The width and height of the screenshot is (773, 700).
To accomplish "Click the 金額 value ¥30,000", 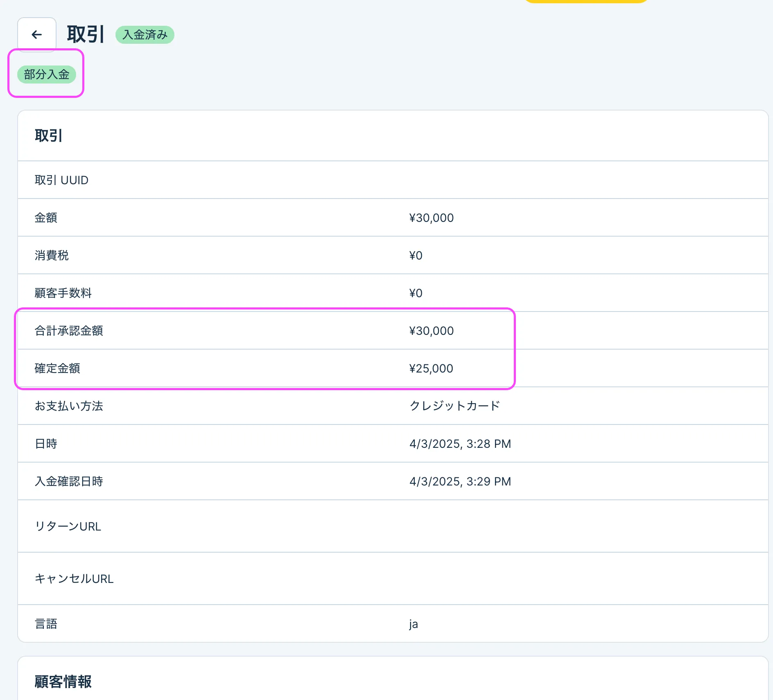I will coord(431,218).
